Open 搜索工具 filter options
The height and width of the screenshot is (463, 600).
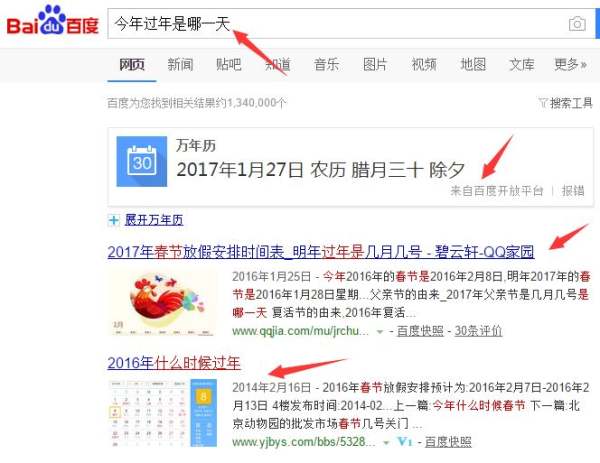(566, 103)
